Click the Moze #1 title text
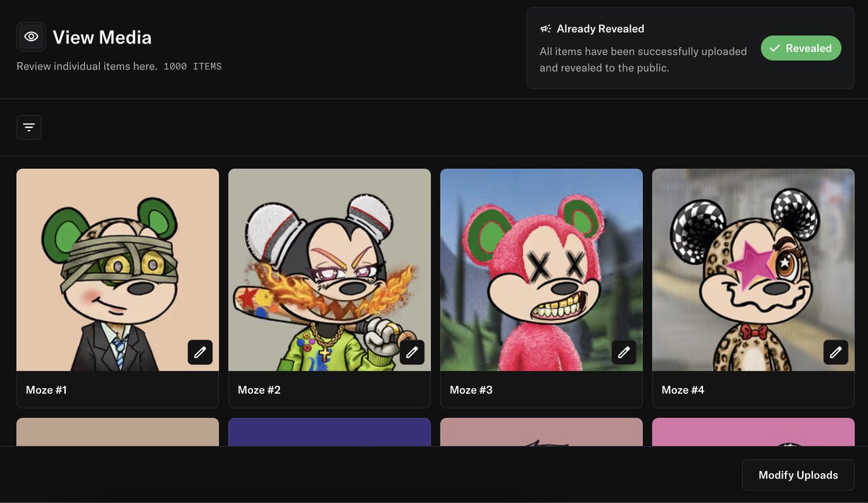The height and width of the screenshot is (503, 868). [x=46, y=390]
